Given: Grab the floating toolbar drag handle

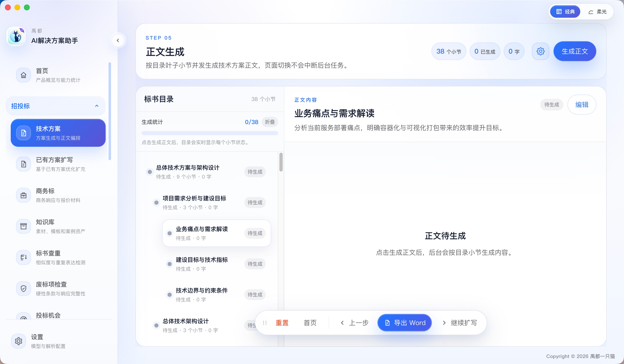Looking at the screenshot, I should pyautogui.click(x=265, y=323).
